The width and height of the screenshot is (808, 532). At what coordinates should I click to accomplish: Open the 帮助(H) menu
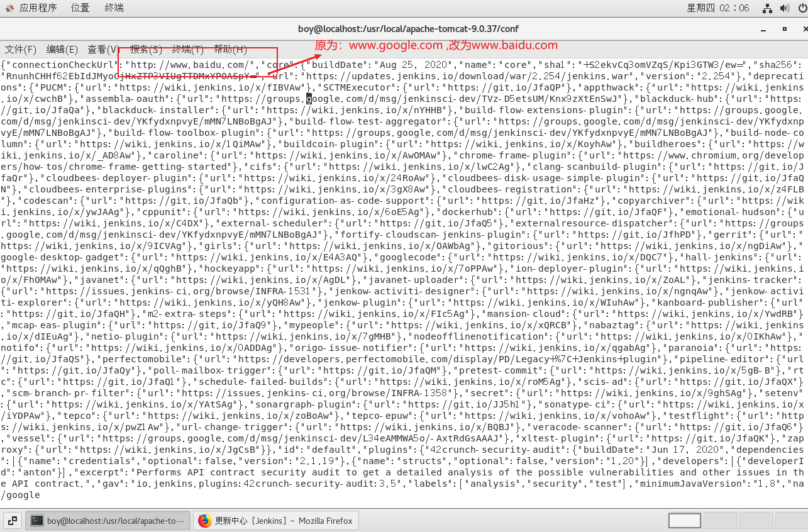[230, 49]
